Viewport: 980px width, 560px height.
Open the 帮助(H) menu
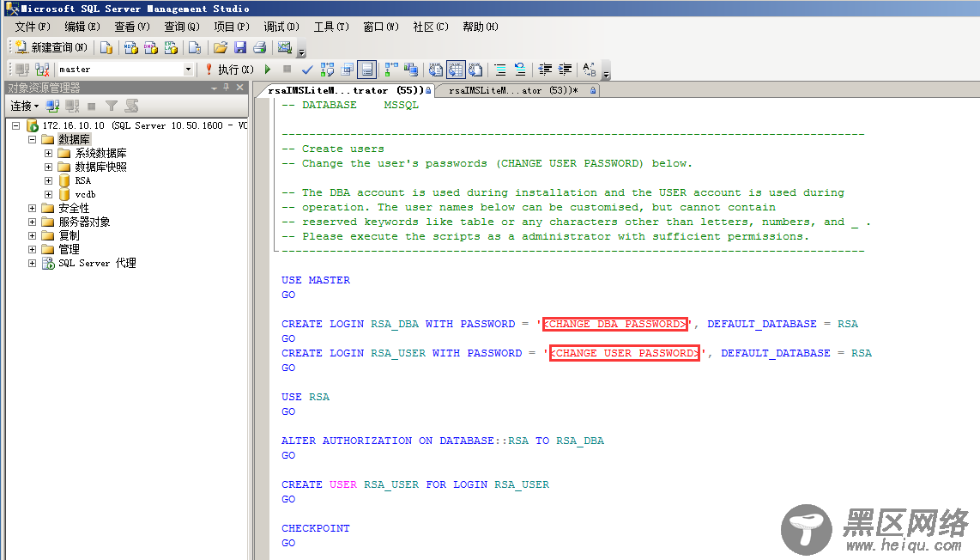[x=481, y=27]
